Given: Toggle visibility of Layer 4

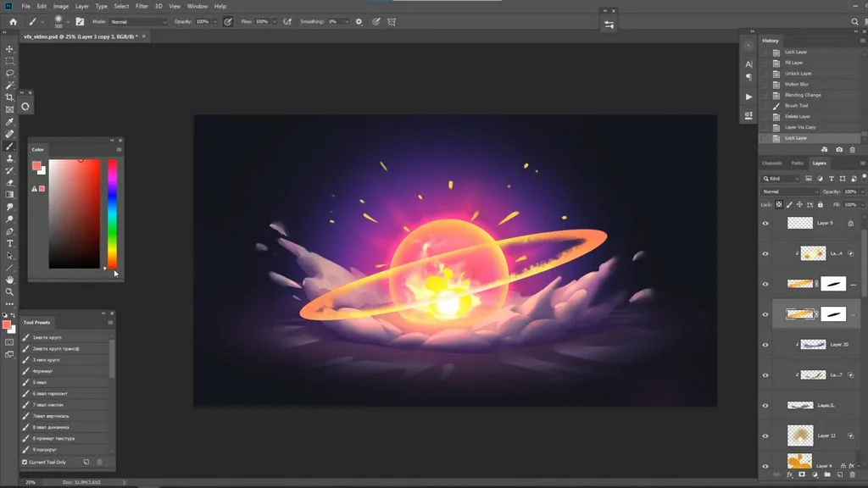Looking at the screenshot, I should pyautogui.click(x=765, y=466).
